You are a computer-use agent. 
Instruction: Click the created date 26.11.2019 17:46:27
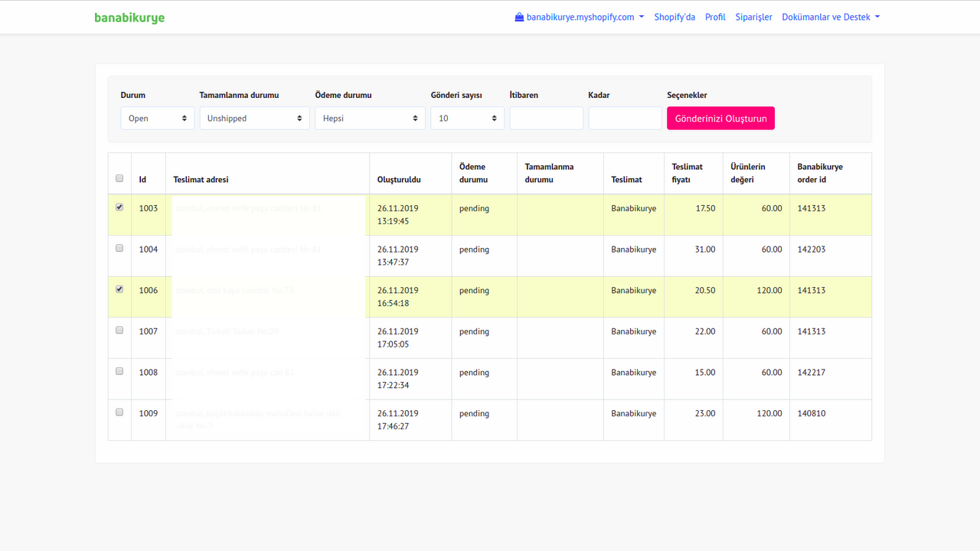click(x=398, y=419)
